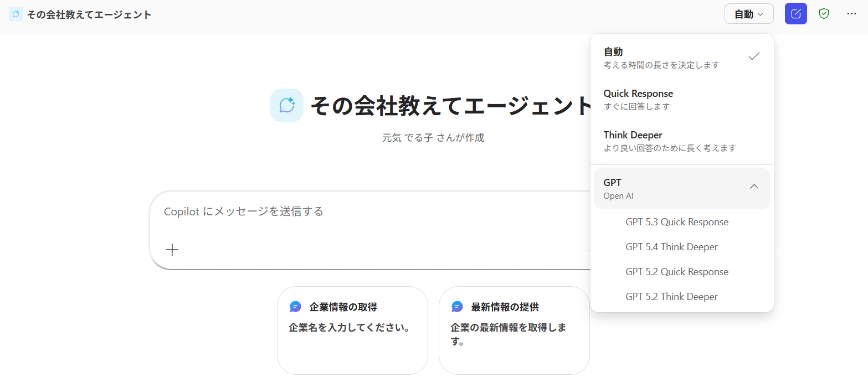Choose GPT 5.2 Quick Response model
Image resolution: width=868 pixels, height=377 pixels.
coord(677,272)
